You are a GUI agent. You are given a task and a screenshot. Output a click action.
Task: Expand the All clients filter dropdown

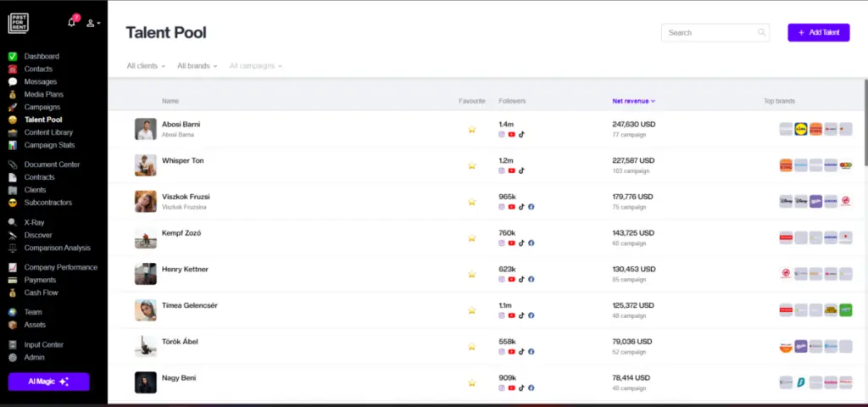coord(146,66)
